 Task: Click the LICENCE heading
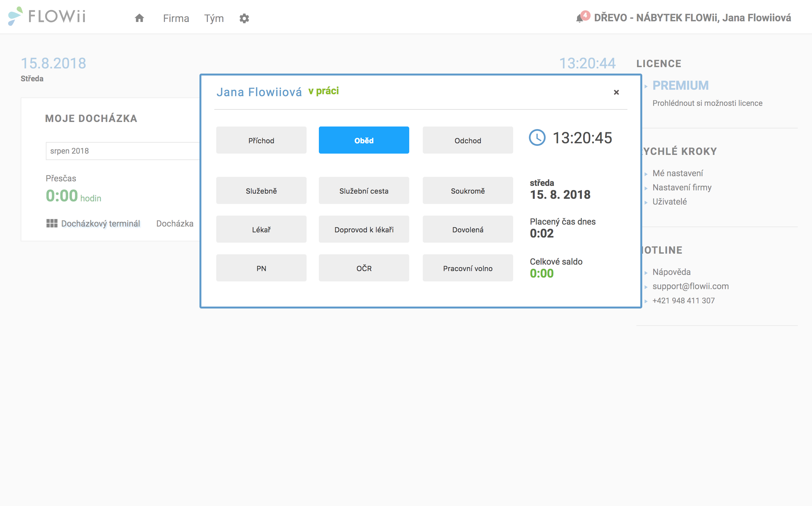tap(659, 64)
